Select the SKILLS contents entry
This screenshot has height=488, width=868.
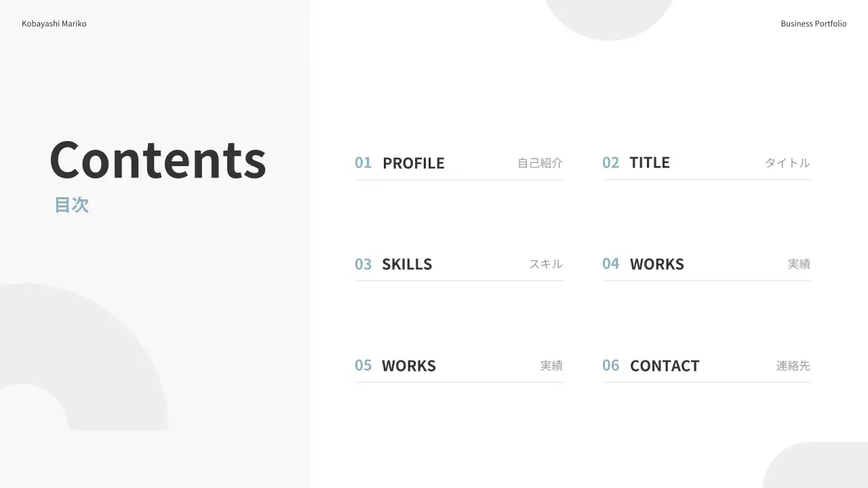pos(407,264)
